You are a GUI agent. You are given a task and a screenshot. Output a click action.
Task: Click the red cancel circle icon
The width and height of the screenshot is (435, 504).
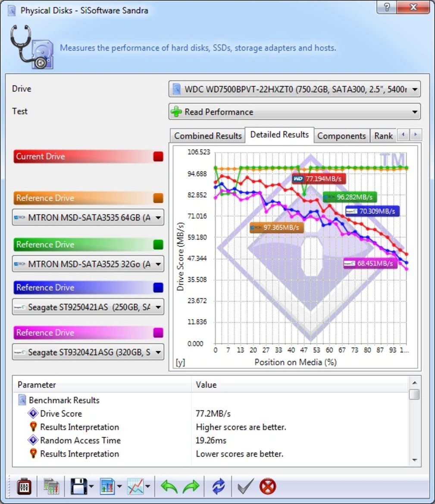click(x=267, y=486)
